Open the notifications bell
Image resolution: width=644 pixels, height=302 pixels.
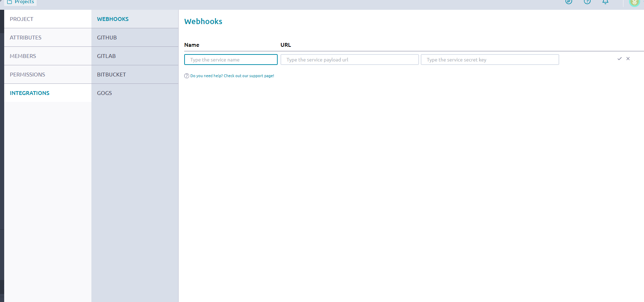pyautogui.click(x=605, y=1)
